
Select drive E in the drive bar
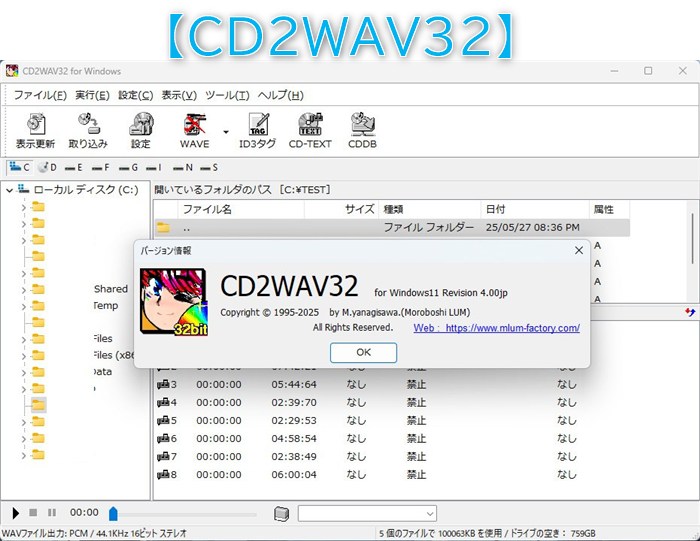click(74, 167)
